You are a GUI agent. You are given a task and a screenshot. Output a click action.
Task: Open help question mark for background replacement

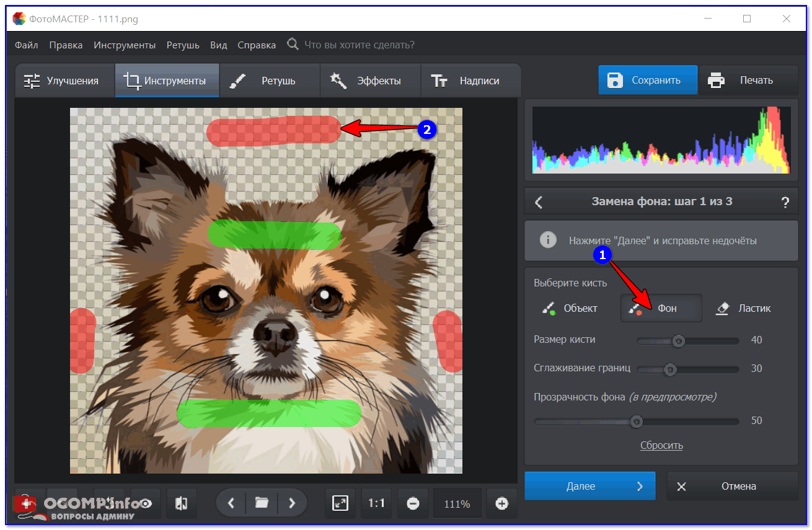coord(785,202)
